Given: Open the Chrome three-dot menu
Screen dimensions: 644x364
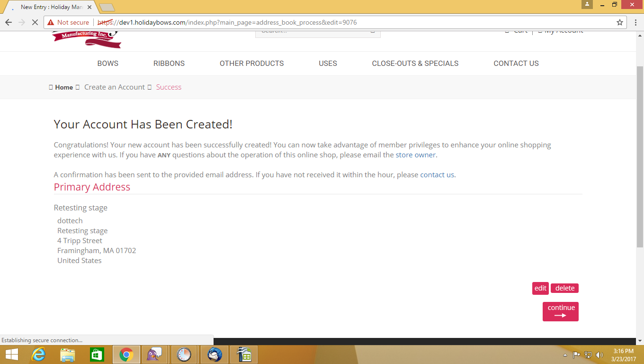Looking at the screenshot, I should [x=635, y=22].
